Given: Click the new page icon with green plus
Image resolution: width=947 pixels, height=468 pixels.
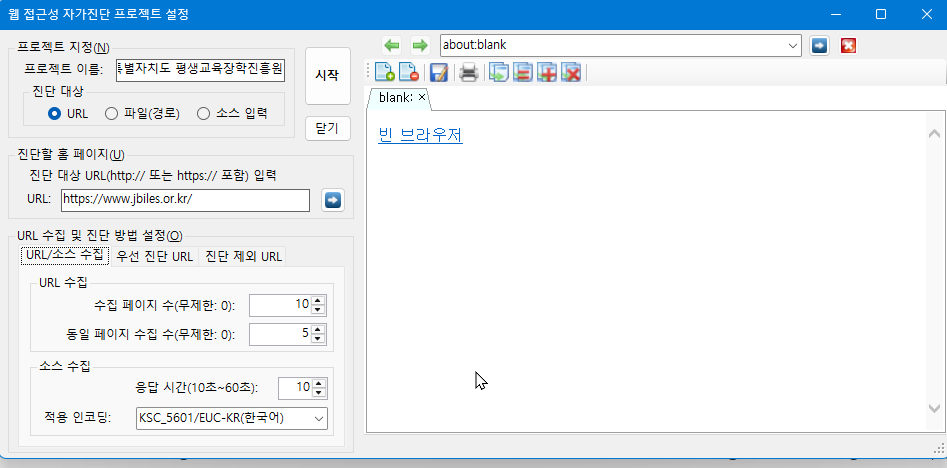Looking at the screenshot, I should 383,72.
